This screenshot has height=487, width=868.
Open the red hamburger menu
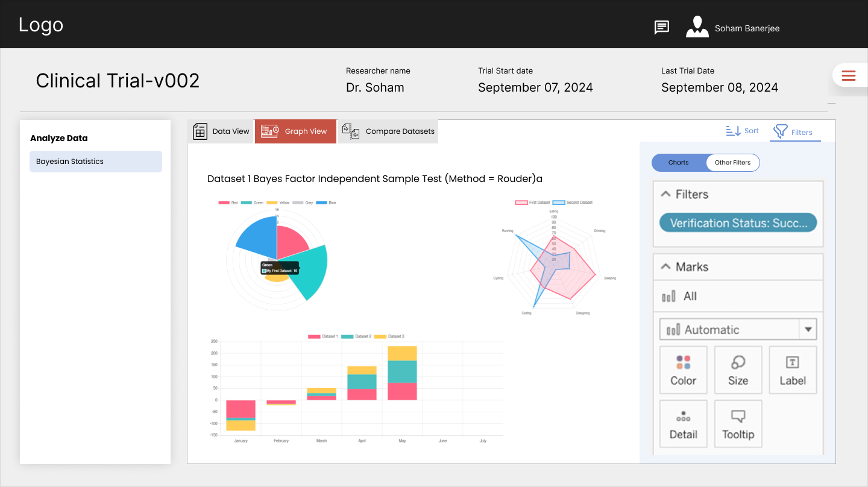849,75
